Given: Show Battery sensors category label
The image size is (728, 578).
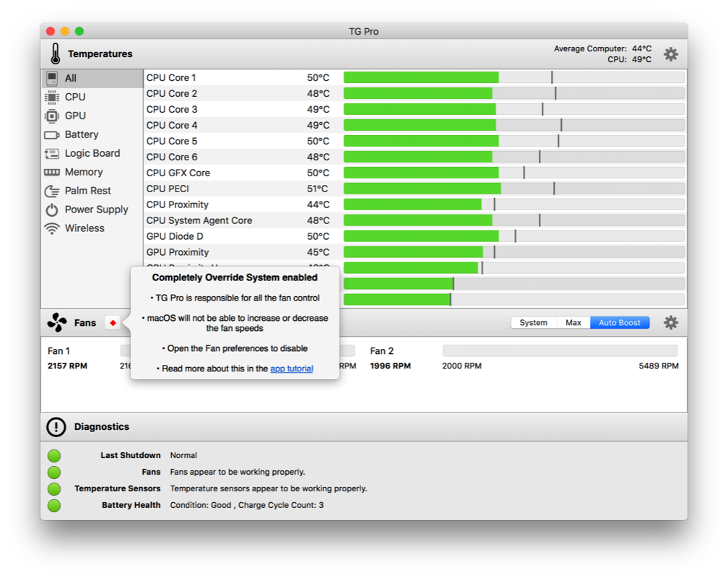Looking at the screenshot, I should point(82,134).
